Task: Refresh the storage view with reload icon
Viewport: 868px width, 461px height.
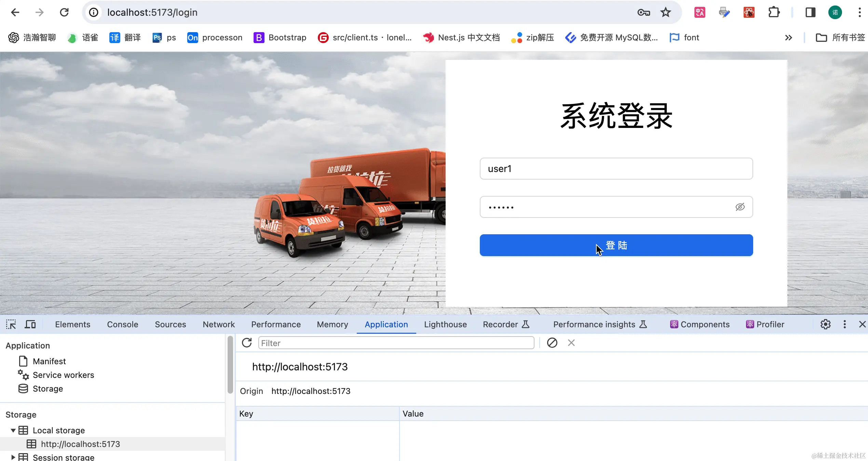Action: pos(247,343)
